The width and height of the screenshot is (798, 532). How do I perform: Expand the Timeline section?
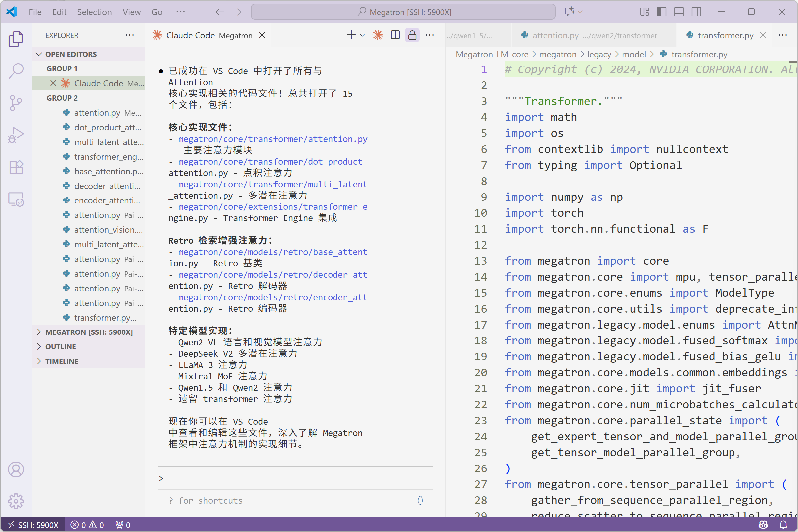point(88,361)
